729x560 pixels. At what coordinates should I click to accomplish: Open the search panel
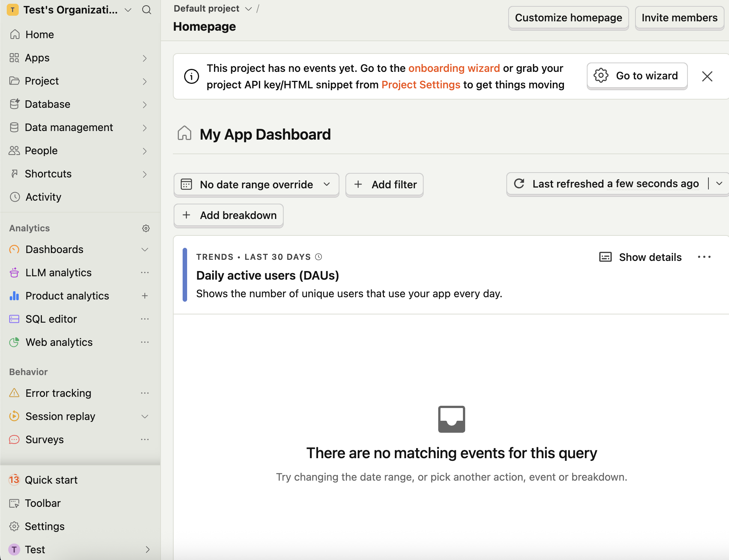coord(147,10)
